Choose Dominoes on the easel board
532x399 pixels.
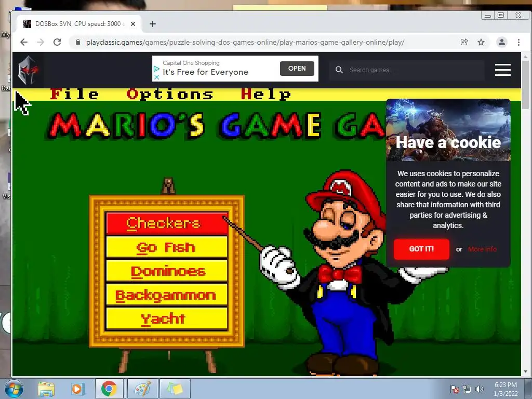click(167, 271)
